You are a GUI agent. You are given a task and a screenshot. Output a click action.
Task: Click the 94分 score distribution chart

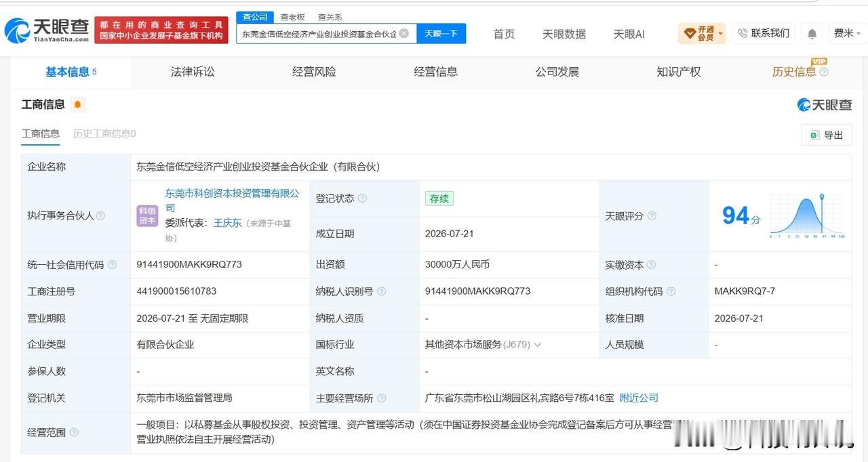point(806,216)
